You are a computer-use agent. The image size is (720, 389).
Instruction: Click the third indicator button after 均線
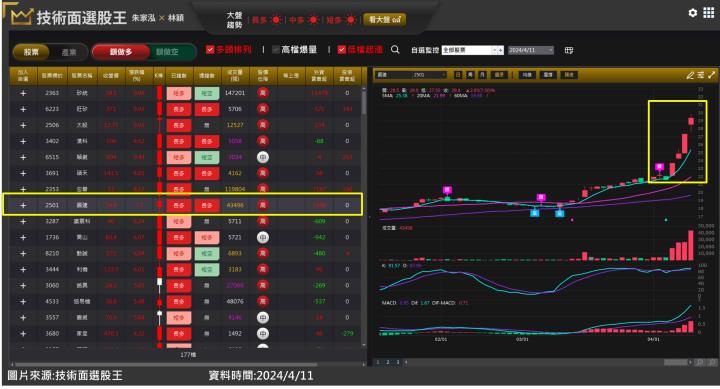568,75
